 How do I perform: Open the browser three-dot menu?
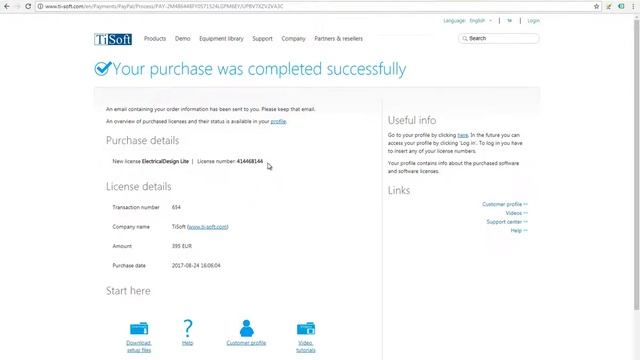click(633, 6)
